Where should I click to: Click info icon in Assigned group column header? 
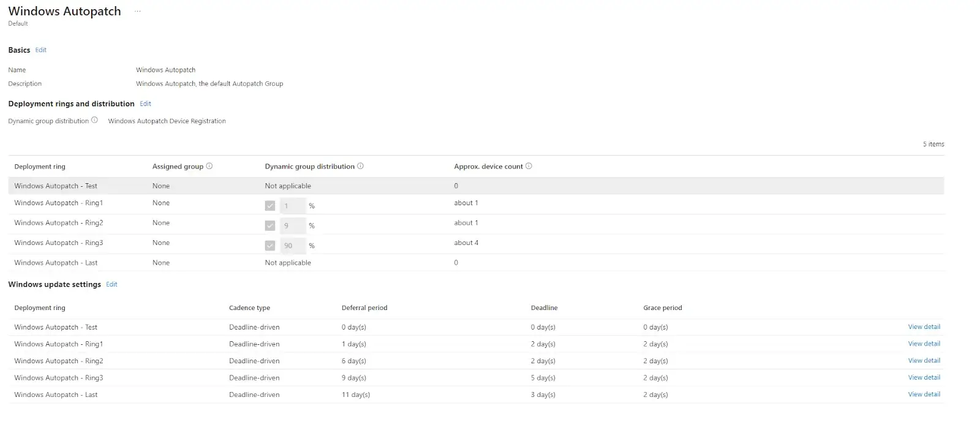209,166
